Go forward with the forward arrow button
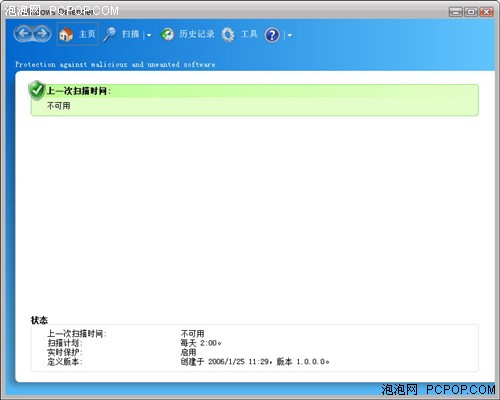The image size is (500, 400). pos(42,33)
